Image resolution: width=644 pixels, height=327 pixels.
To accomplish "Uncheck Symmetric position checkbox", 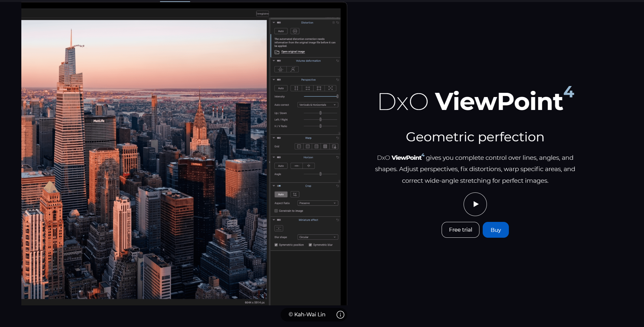I will pyautogui.click(x=276, y=245).
